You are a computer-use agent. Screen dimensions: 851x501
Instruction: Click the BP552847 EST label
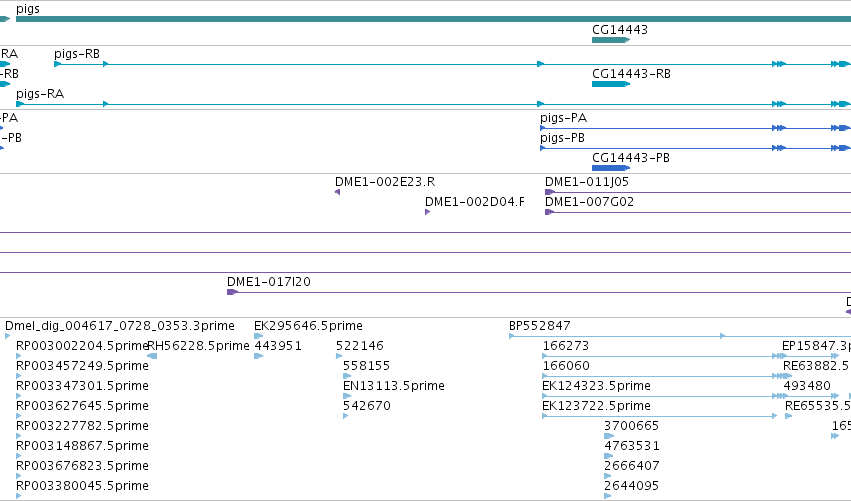tap(539, 326)
